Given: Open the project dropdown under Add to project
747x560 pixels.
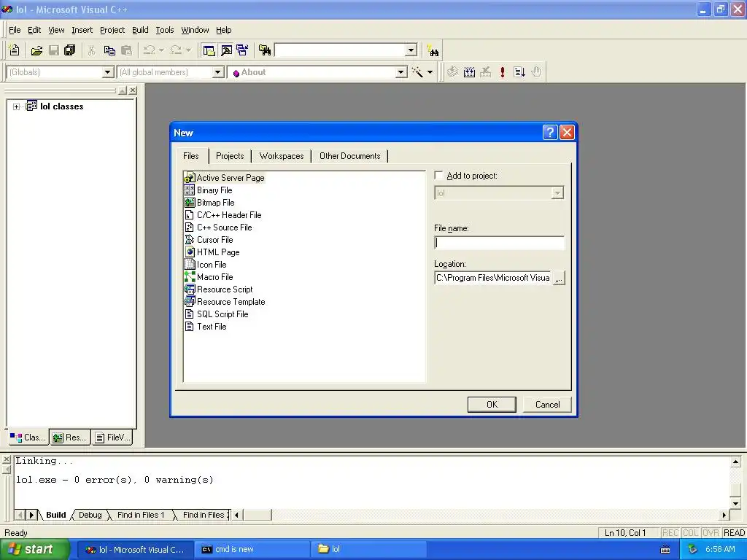Looking at the screenshot, I should point(557,193).
